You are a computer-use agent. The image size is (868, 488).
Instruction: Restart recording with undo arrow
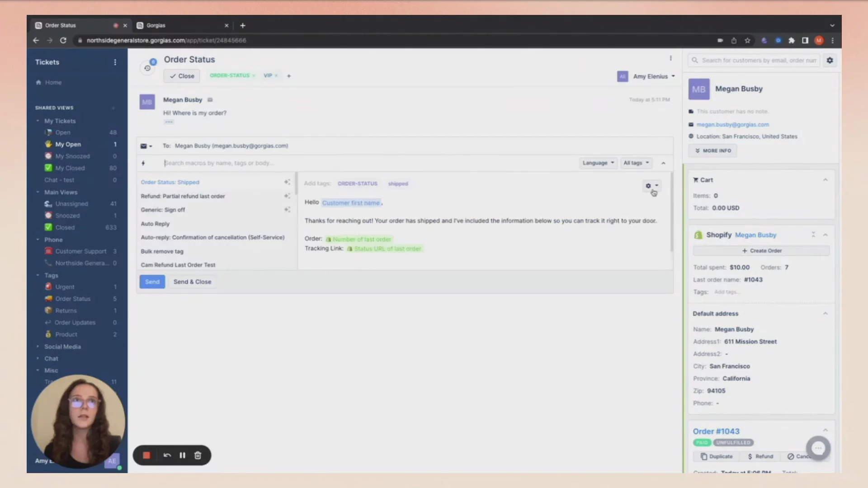(x=167, y=455)
